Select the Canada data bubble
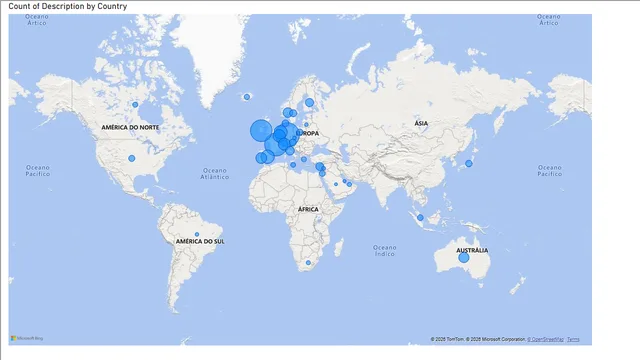This screenshot has width=640, height=360. point(135,105)
